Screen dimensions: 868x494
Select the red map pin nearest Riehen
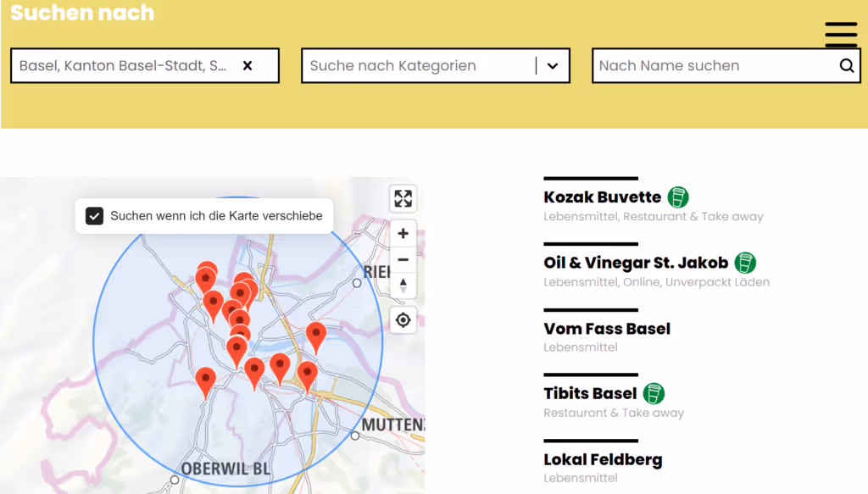[x=316, y=337]
